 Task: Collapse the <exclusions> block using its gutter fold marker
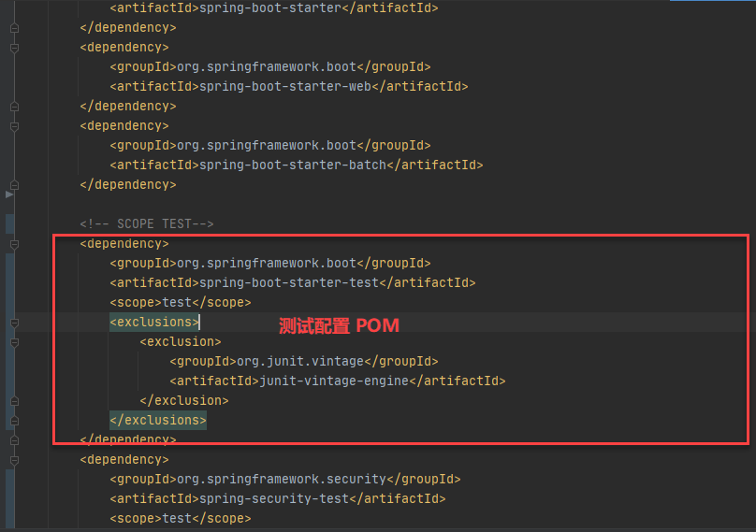[14, 323]
